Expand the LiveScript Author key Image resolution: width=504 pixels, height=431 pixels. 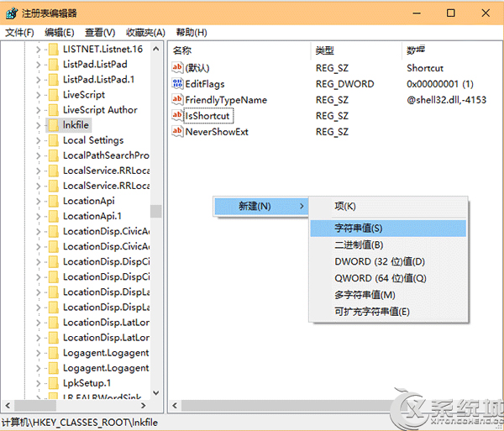[x=39, y=110]
